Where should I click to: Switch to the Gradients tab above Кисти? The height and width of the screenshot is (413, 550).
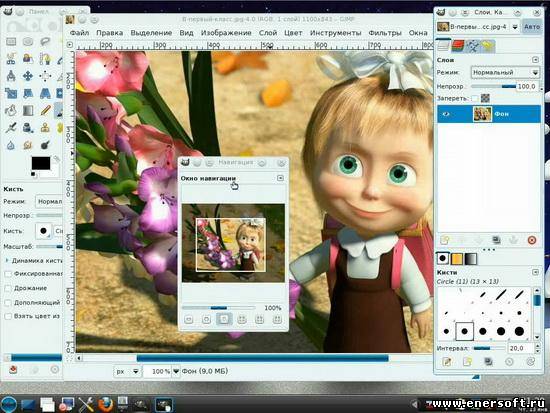(471, 259)
